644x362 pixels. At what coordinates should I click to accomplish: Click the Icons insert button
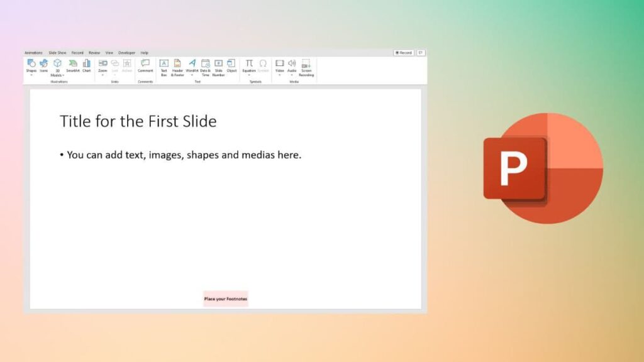(x=44, y=65)
